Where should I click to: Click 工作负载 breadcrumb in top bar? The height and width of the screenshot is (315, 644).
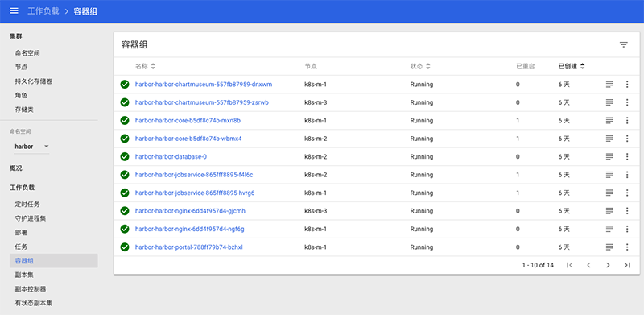pos(43,11)
